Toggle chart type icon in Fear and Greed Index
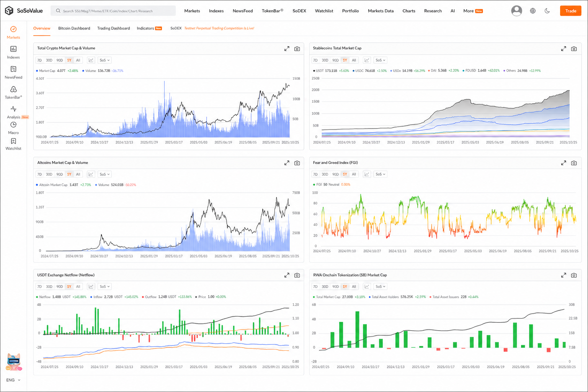 click(367, 174)
